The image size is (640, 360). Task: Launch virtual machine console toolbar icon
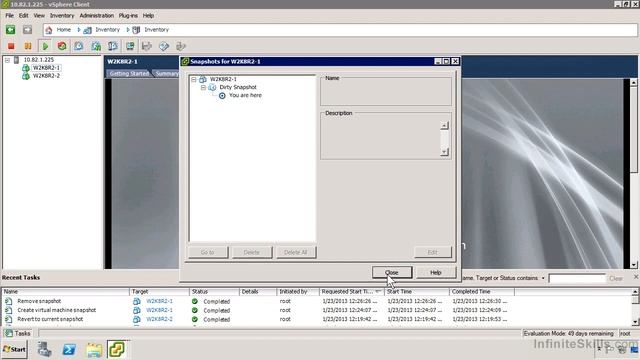(x=130, y=46)
